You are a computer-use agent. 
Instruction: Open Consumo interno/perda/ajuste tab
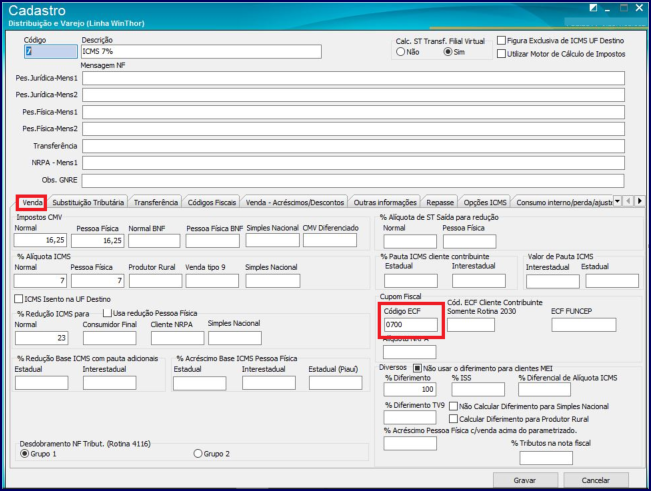pos(563,203)
